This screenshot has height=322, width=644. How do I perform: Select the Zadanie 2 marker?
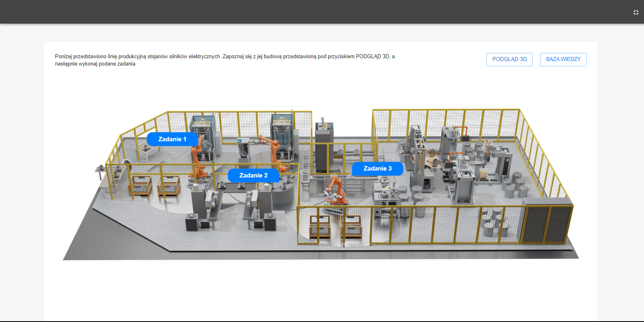(253, 175)
